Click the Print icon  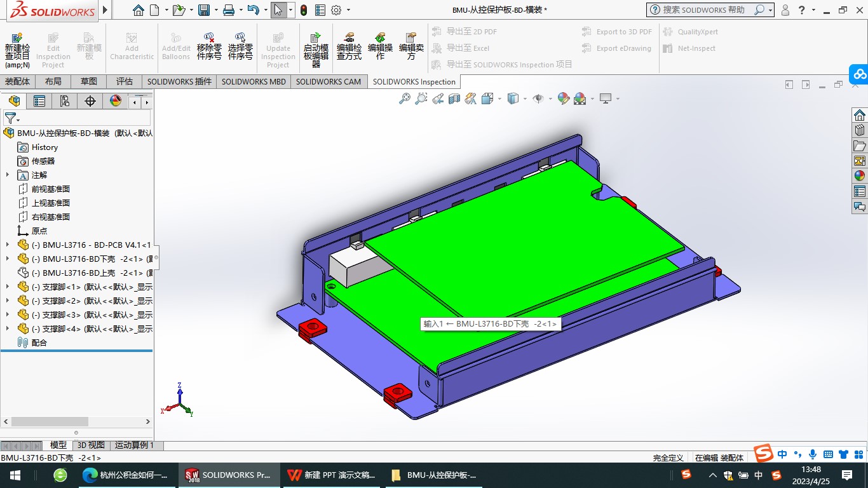[x=229, y=10]
